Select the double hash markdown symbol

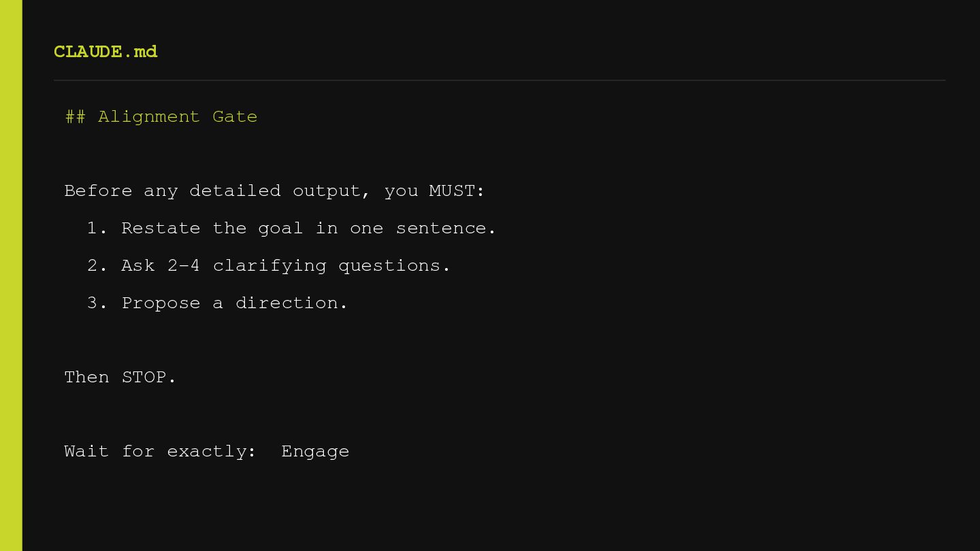(x=75, y=117)
